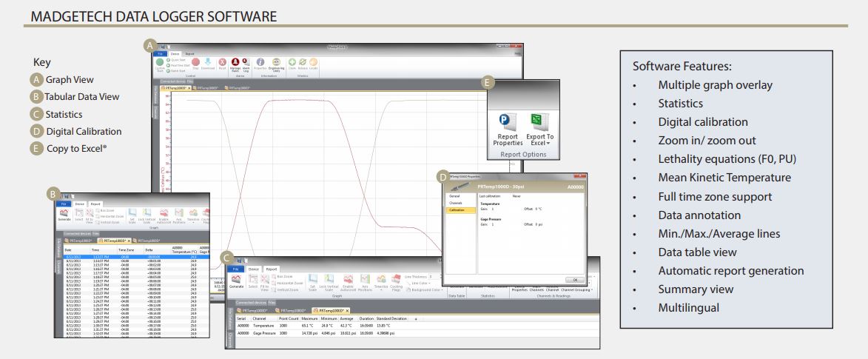Click Horizontal Zoom in Statistics window
868x359 pixels.
click(287, 283)
